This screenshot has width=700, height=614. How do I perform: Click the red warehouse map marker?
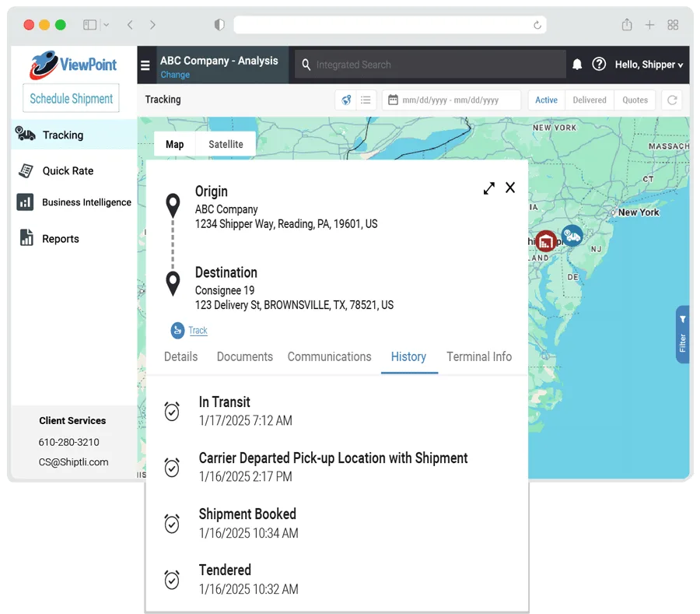545,241
